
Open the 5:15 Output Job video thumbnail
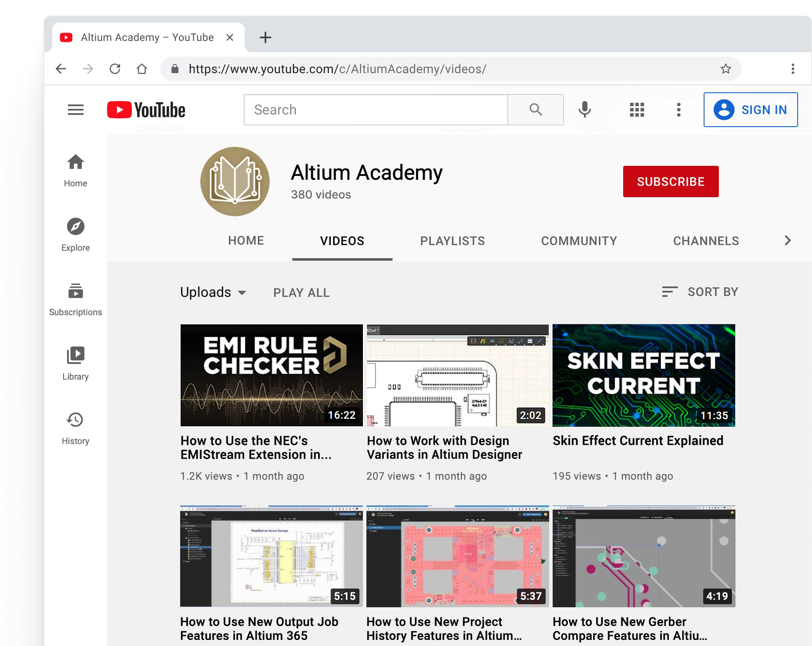pyautogui.click(x=272, y=556)
